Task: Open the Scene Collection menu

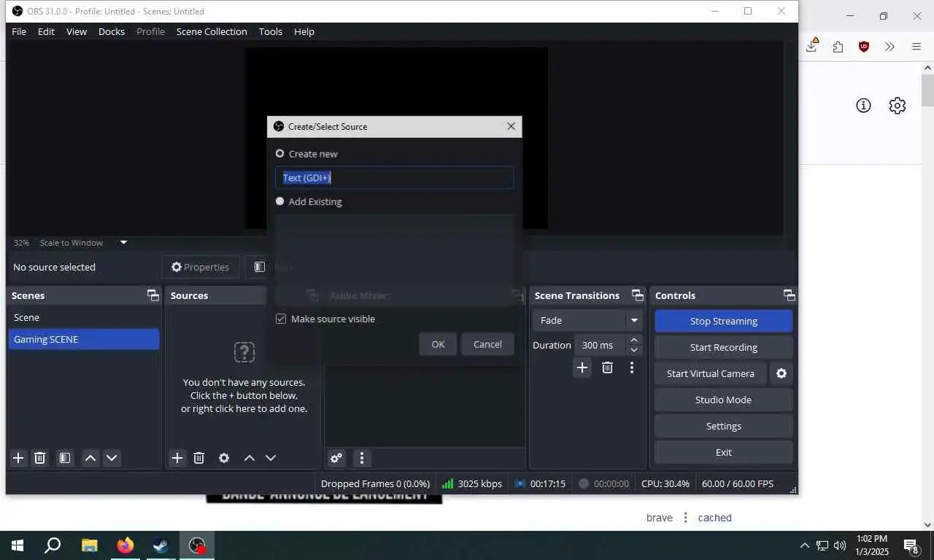Action: [x=212, y=31]
